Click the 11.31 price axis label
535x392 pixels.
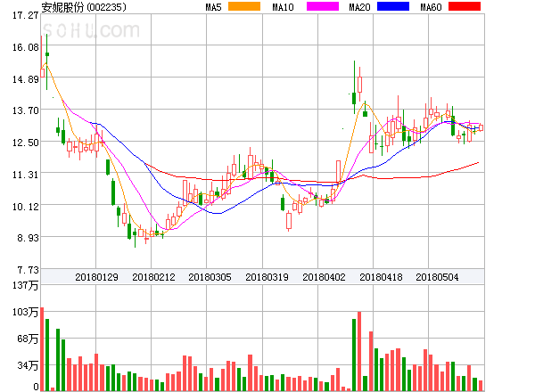(x=25, y=175)
